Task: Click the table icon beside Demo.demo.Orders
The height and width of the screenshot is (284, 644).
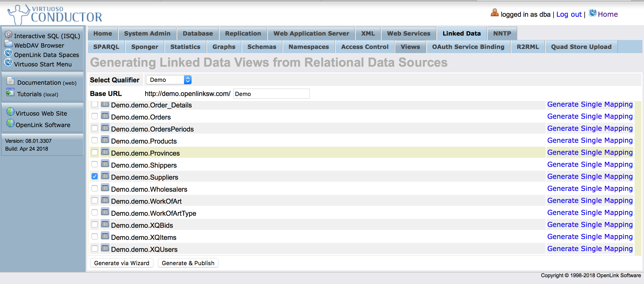Action: 105,116
